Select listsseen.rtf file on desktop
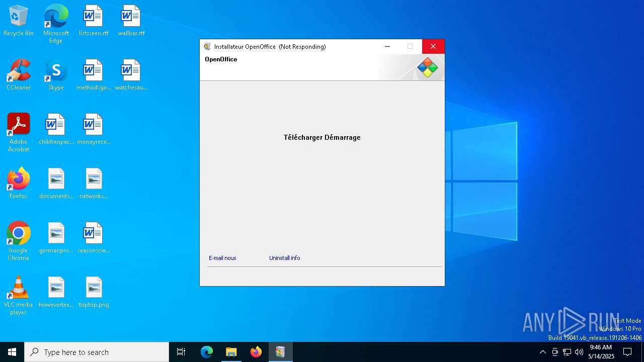The image size is (644, 362). 94,21
